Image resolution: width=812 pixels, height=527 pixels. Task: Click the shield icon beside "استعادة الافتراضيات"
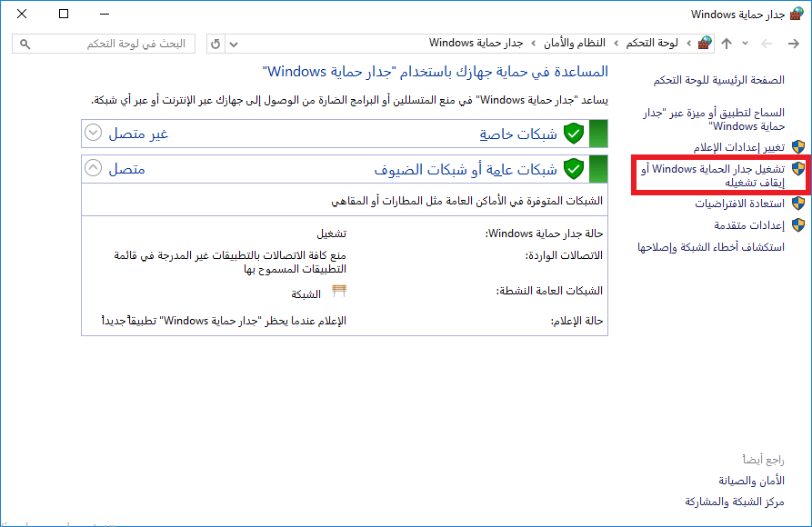[798, 204]
